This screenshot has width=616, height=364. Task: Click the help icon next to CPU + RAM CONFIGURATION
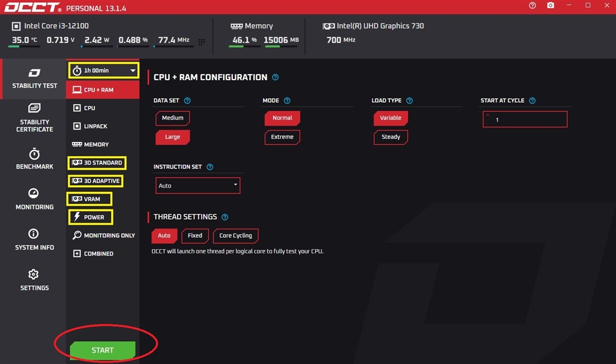coord(276,77)
